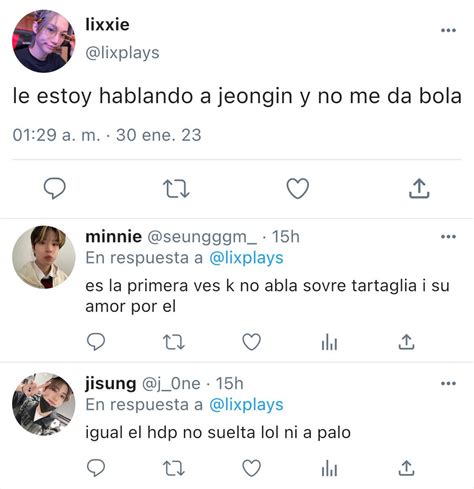Screen dimensions: 474x489
Task: Reply to jisung's comment
Action: point(96,468)
